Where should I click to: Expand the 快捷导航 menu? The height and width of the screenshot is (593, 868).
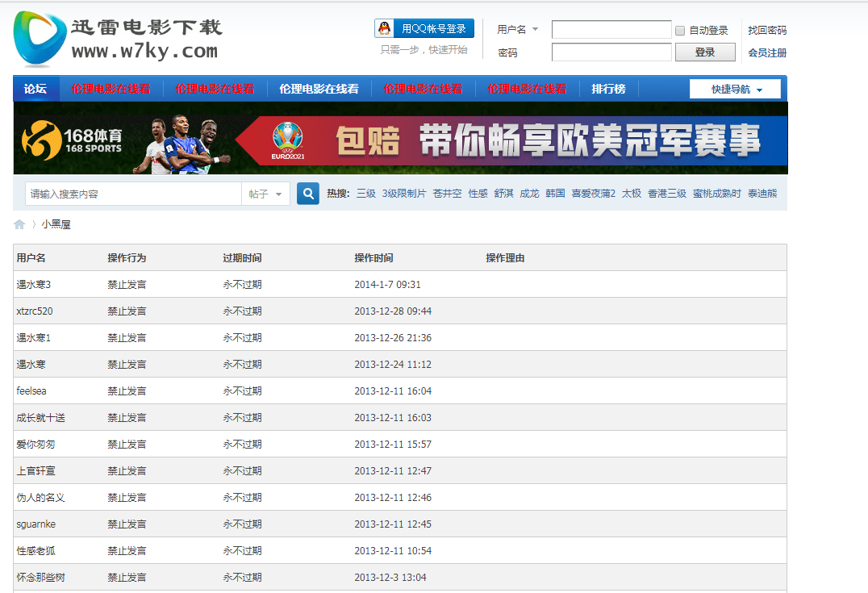click(735, 89)
